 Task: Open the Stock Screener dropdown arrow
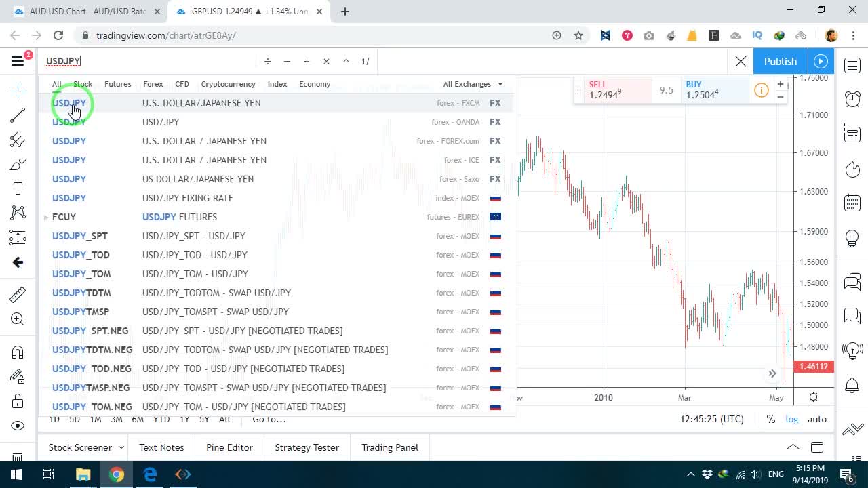(121, 447)
